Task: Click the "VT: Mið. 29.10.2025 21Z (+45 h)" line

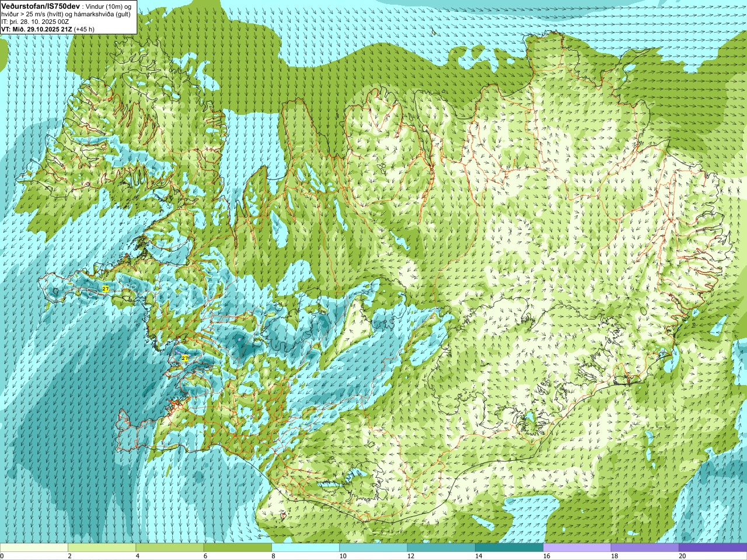Action: pos(48,29)
